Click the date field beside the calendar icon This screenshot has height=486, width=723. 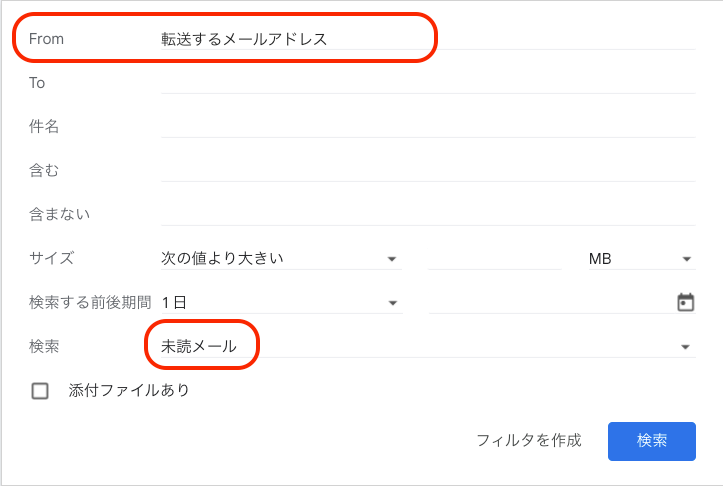(x=551, y=302)
